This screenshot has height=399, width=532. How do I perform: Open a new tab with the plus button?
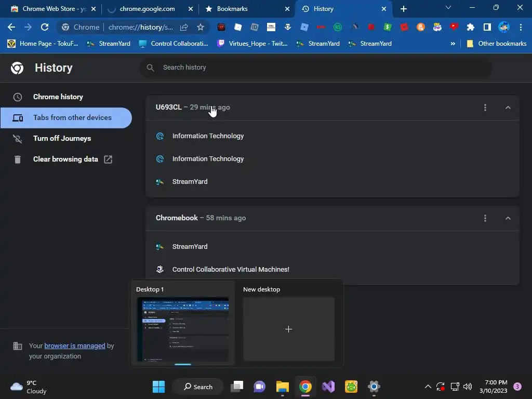[403, 9]
